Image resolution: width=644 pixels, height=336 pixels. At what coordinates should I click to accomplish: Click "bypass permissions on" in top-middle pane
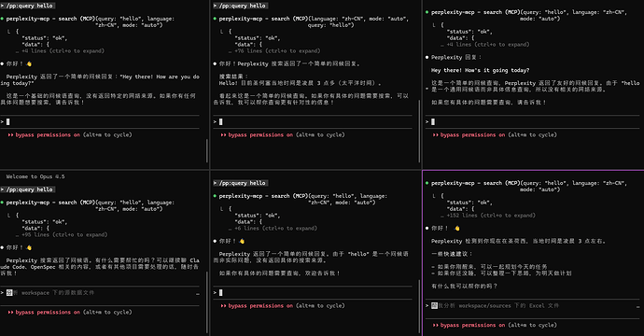click(260, 134)
